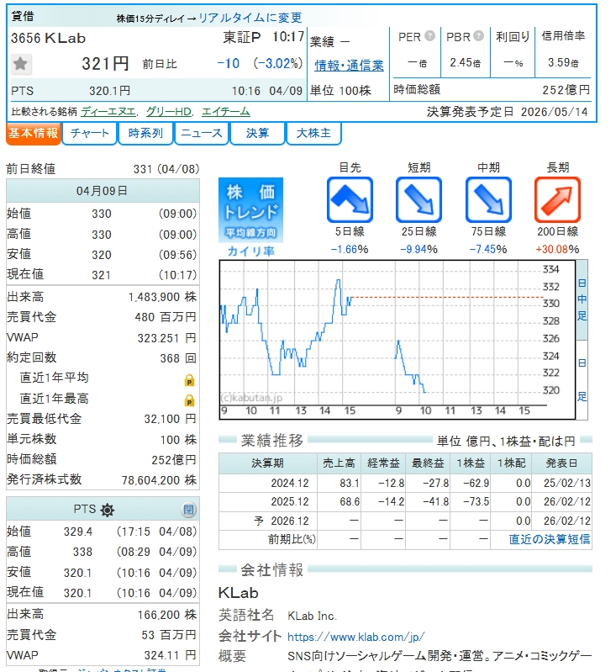
Task: Open the 時系列 tab
Action: click(x=145, y=134)
